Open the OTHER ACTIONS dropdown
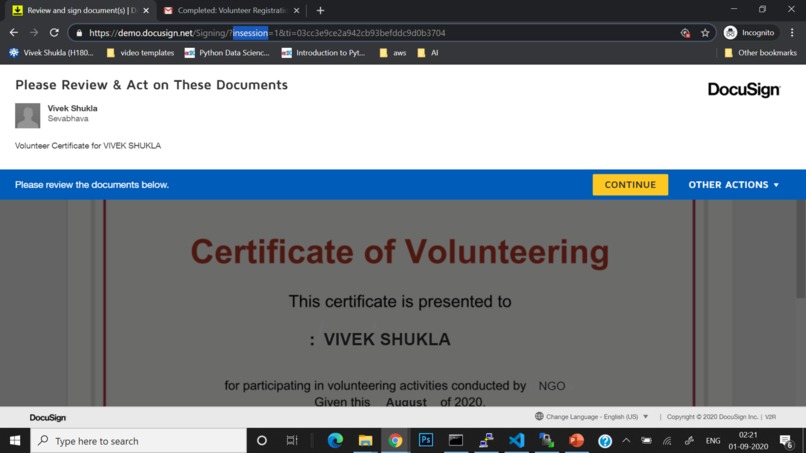Image resolution: width=806 pixels, height=453 pixels. click(734, 185)
